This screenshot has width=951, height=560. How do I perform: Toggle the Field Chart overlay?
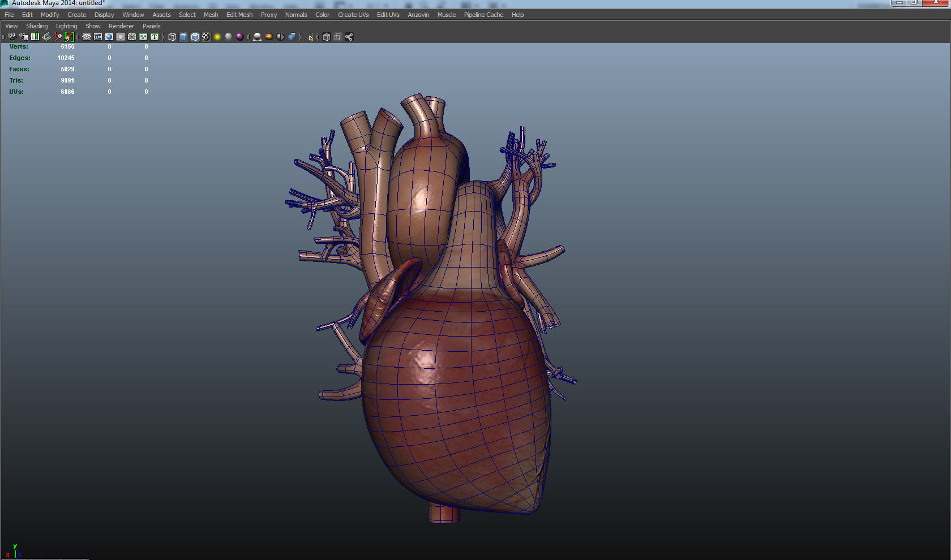(x=132, y=37)
